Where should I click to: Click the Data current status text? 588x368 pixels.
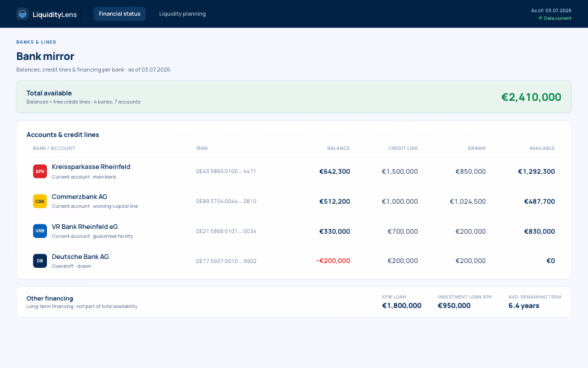(x=557, y=18)
